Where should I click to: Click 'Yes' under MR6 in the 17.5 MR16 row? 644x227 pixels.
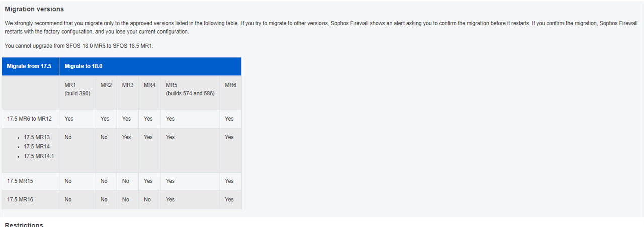click(x=229, y=199)
